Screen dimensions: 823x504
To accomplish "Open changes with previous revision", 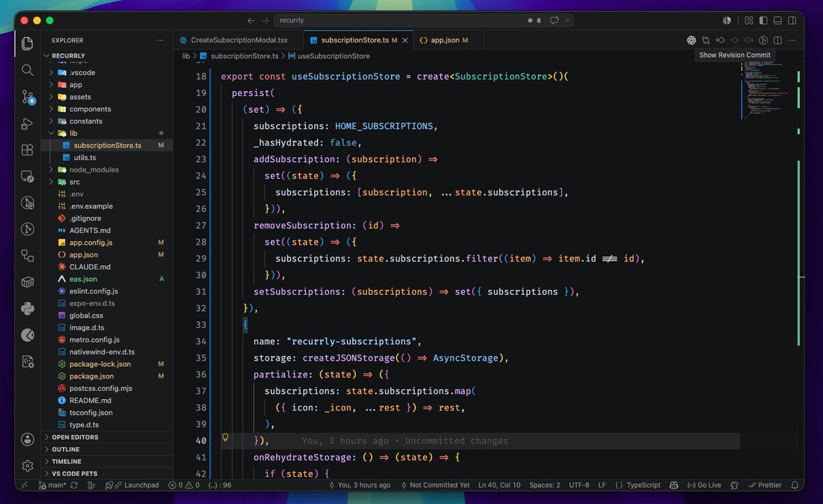I will [720, 40].
